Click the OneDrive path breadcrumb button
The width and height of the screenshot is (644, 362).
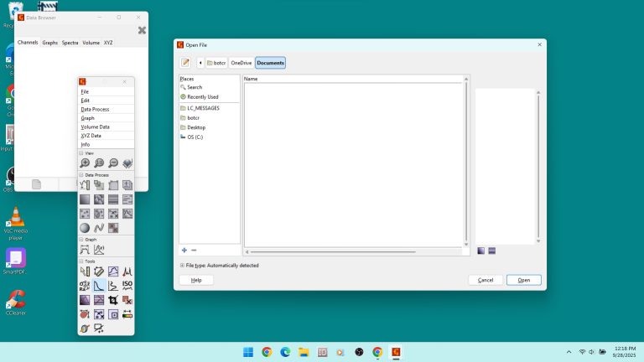coord(241,63)
